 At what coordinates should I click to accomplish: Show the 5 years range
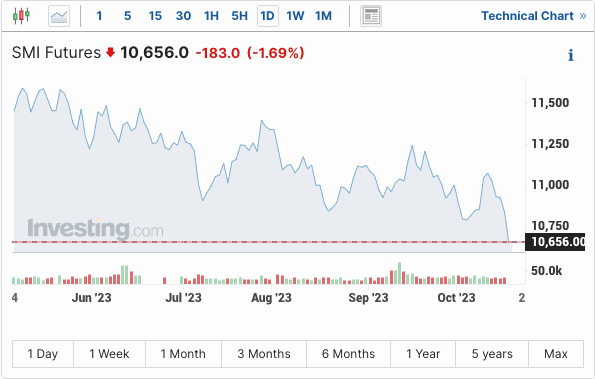[492, 354]
